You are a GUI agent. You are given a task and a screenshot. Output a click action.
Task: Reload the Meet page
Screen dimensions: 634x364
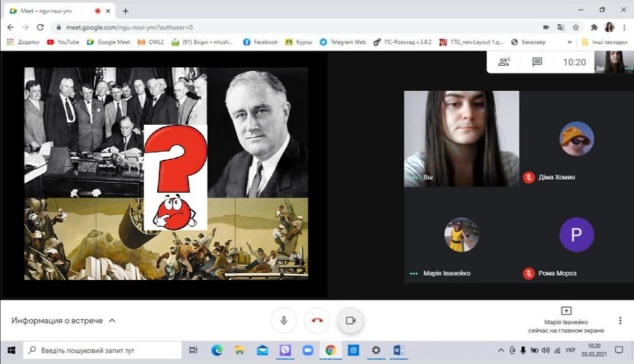[40, 27]
